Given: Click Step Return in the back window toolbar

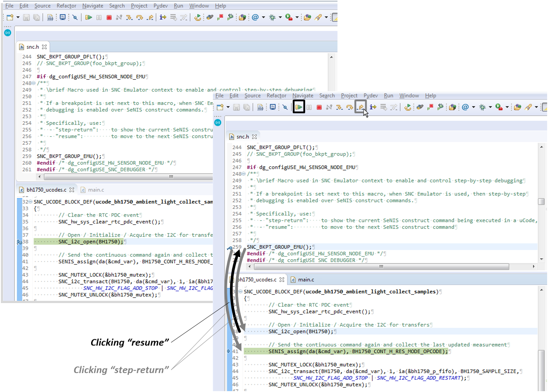Looking at the screenshot, I should pos(150,17).
